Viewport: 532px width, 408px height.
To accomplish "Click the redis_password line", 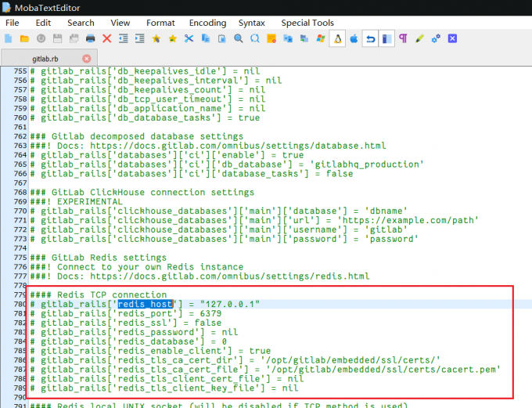I will click(134, 332).
